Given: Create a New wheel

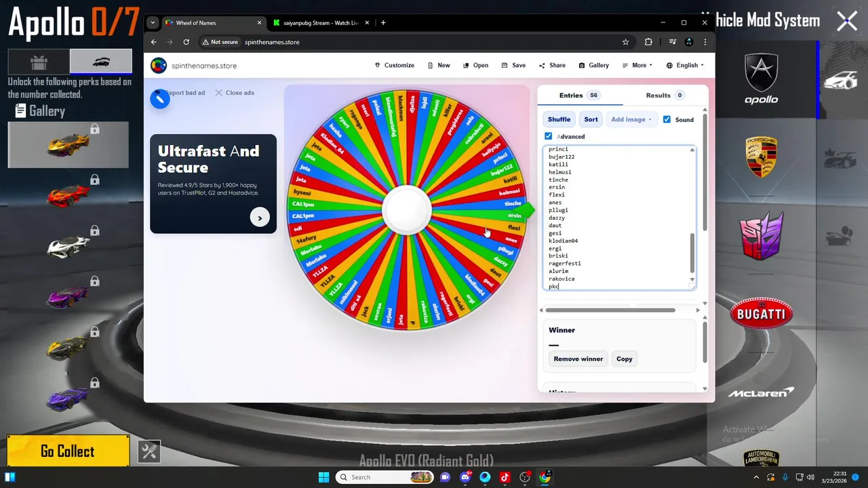Looking at the screenshot, I should click(439, 65).
